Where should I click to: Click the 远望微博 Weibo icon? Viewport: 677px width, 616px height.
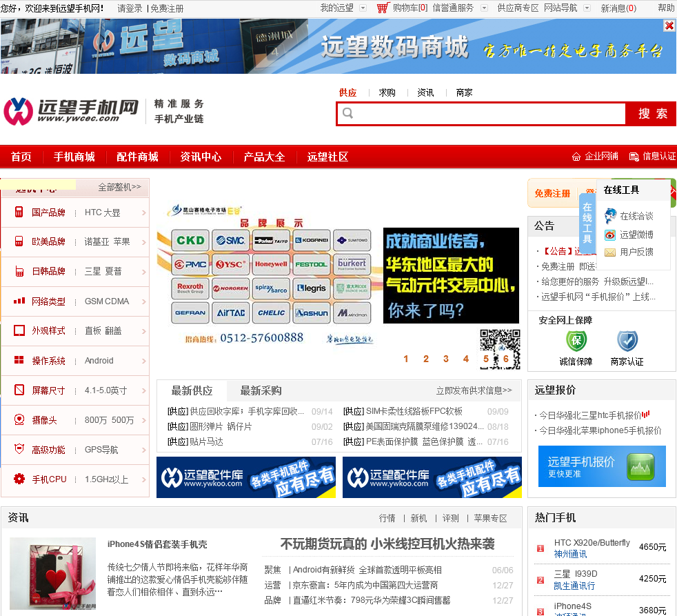click(610, 235)
